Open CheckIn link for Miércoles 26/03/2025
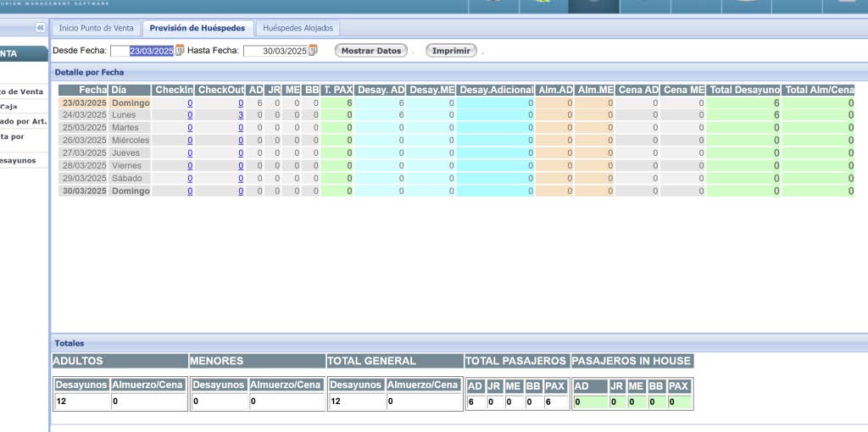This screenshot has width=868, height=432. [190, 141]
